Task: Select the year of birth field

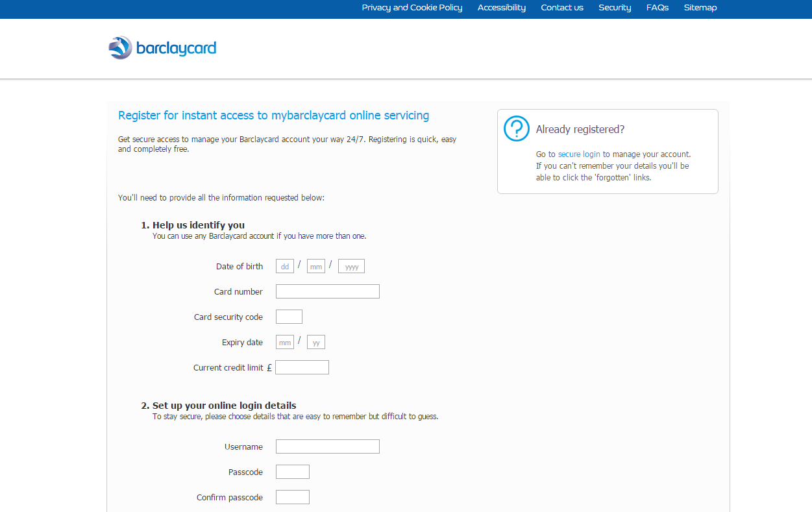Action: point(351,266)
